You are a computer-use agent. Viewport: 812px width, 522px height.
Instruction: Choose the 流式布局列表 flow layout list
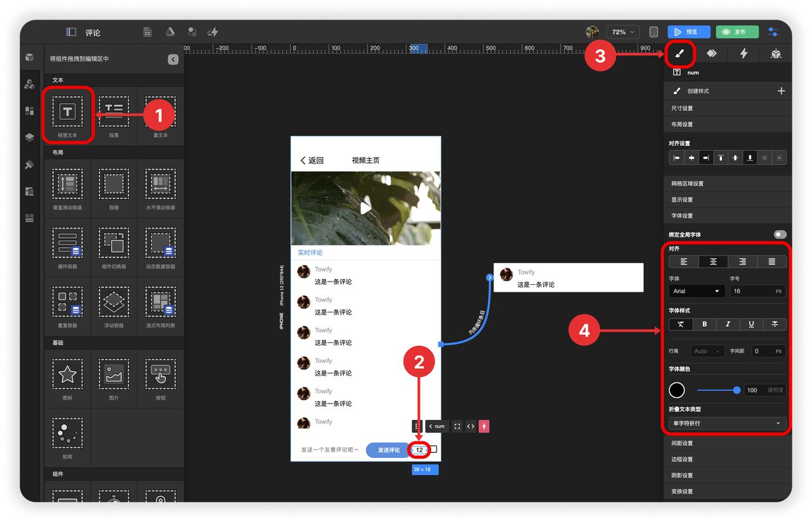coord(160,306)
